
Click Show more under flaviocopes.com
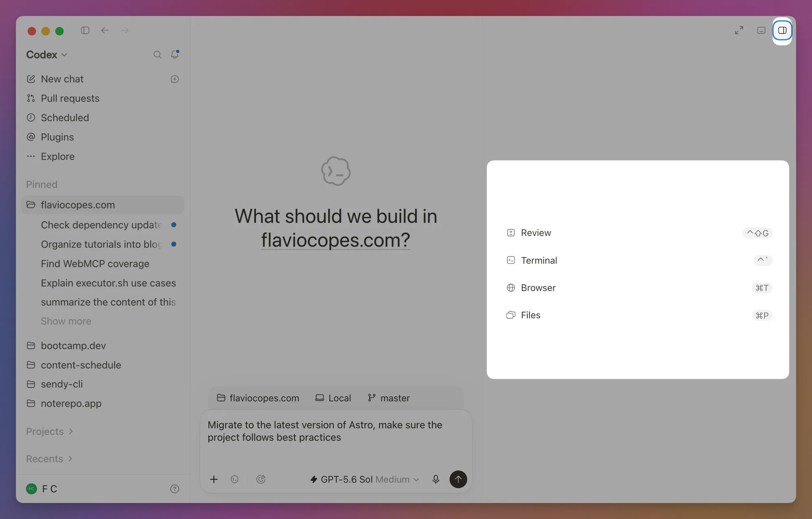tap(66, 321)
